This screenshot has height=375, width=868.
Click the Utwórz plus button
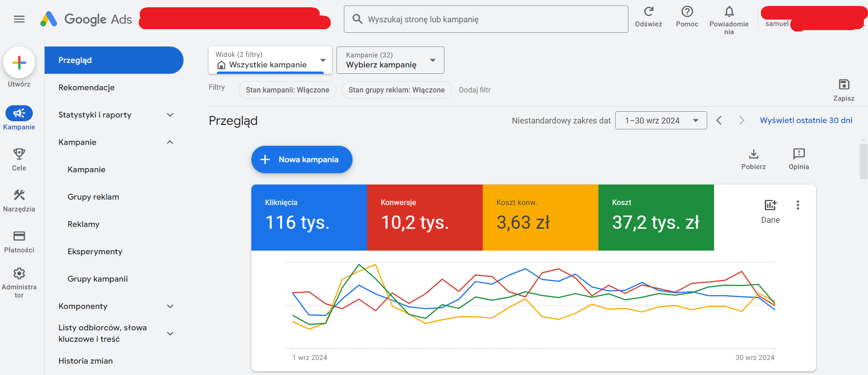[x=19, y=62]
